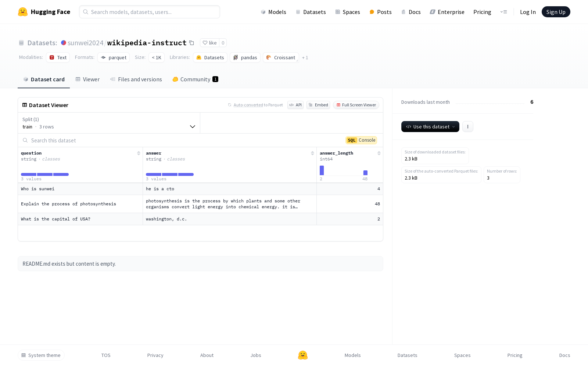The image size is (588, 368).
Task: Open the more navigation menu icon
Action: [x=503, y=12]
